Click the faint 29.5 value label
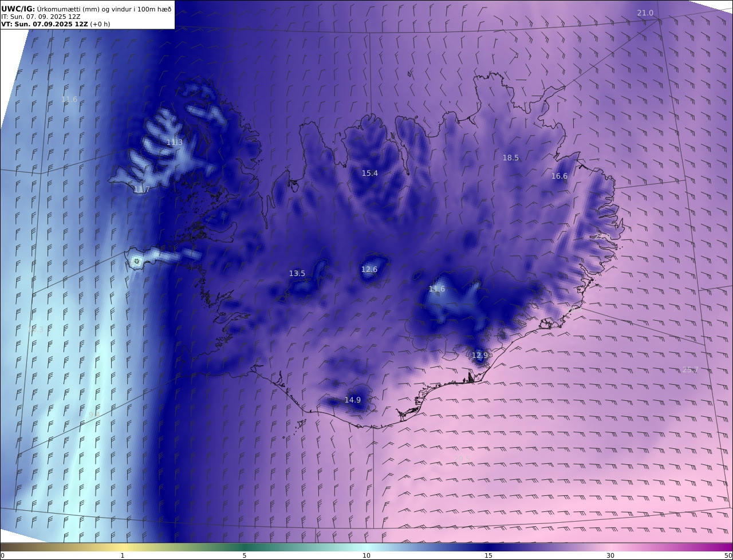The width and height of the screenshot is (733, 560). 463,459
